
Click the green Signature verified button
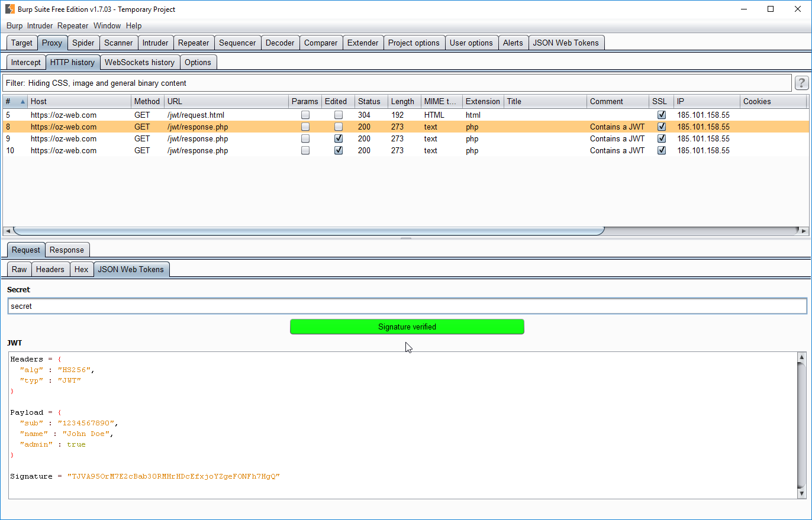[407, 327]
